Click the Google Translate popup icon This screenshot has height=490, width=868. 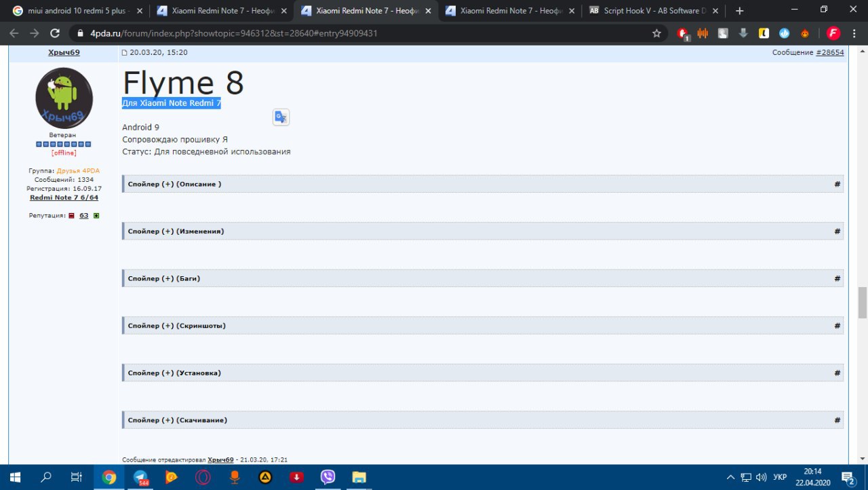[x=281, y=117]
